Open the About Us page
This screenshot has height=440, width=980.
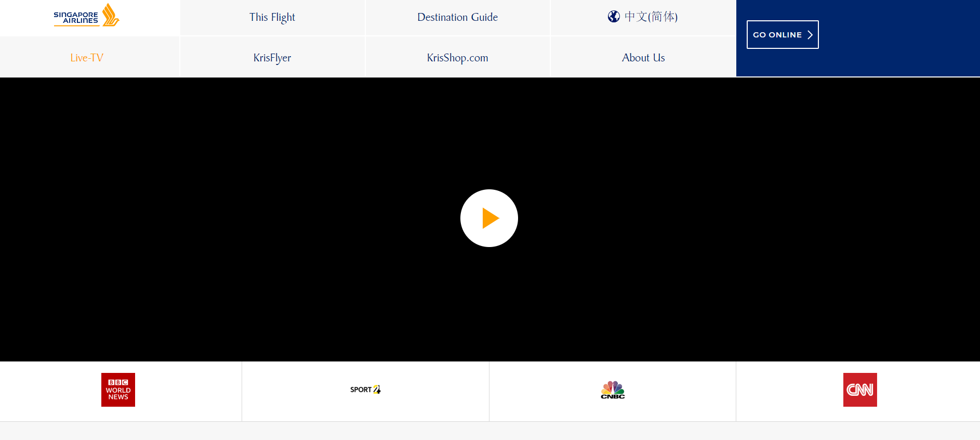(643, 58)
